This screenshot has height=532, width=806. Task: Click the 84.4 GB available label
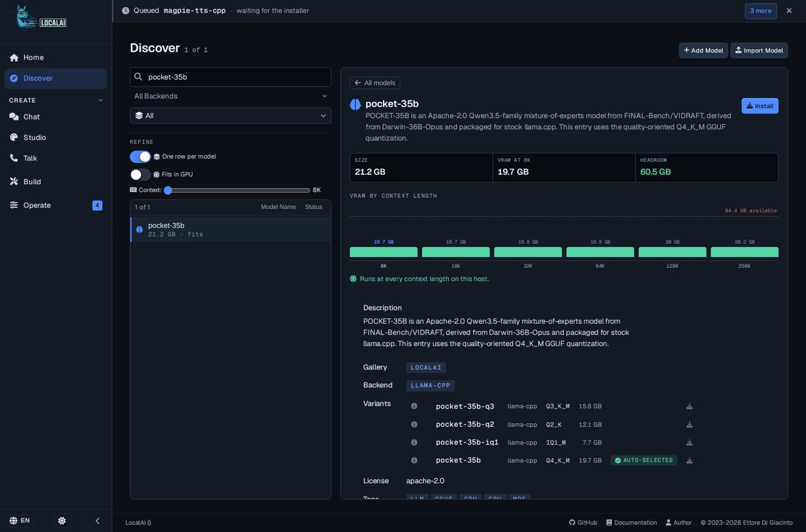[751, 211]
